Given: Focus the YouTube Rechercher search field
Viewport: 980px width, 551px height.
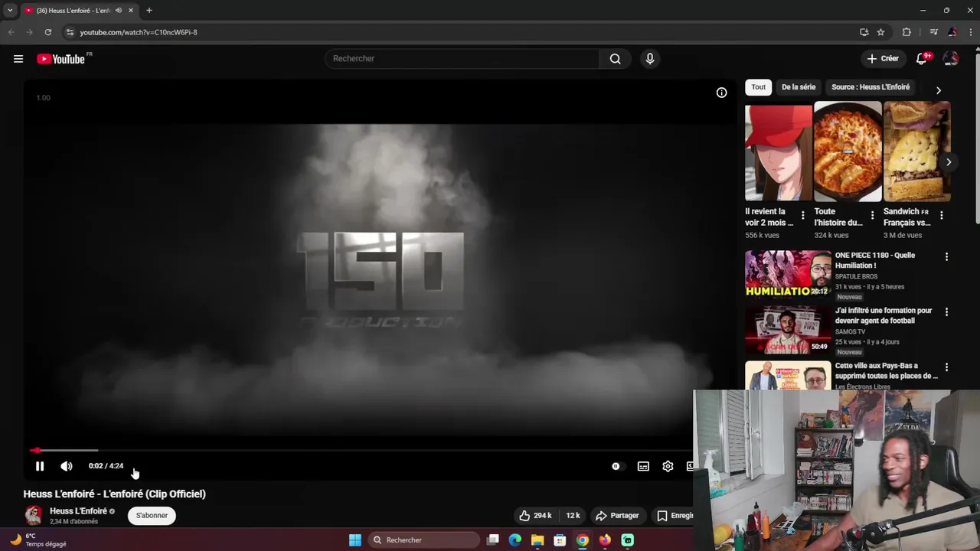Looking at the screenshot, I should point(462,59).
